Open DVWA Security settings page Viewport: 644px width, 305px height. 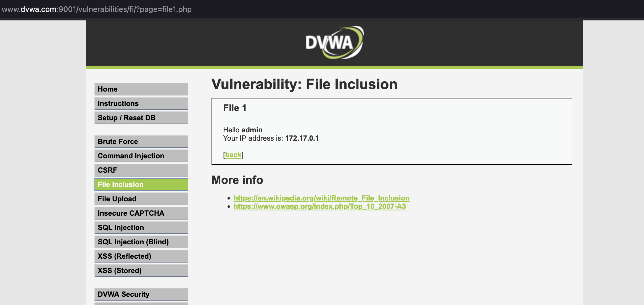141,294
